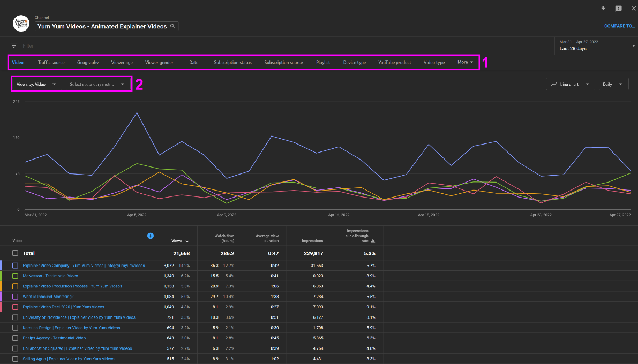Click the line chart icon
638x364 pixels.
(x=554, y=84)
